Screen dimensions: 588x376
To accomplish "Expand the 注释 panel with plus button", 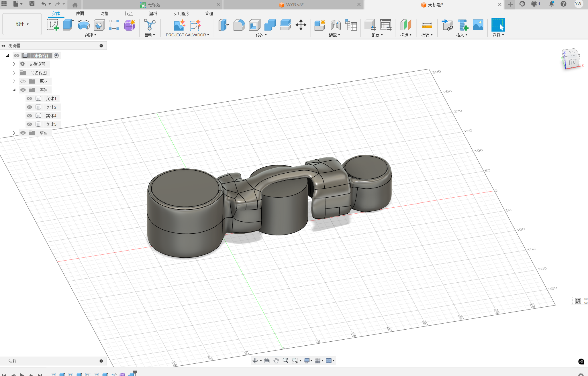I will [x=101, y=361].
